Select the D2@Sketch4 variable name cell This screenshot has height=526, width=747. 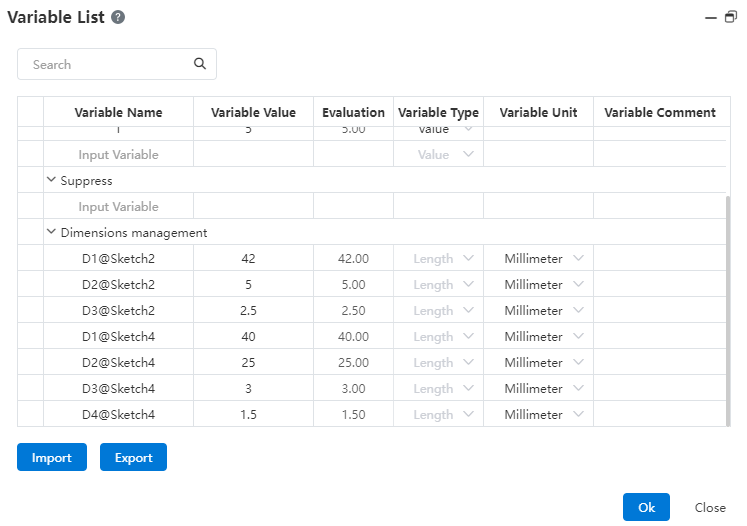pyautogui.click(x=118, y=362)
